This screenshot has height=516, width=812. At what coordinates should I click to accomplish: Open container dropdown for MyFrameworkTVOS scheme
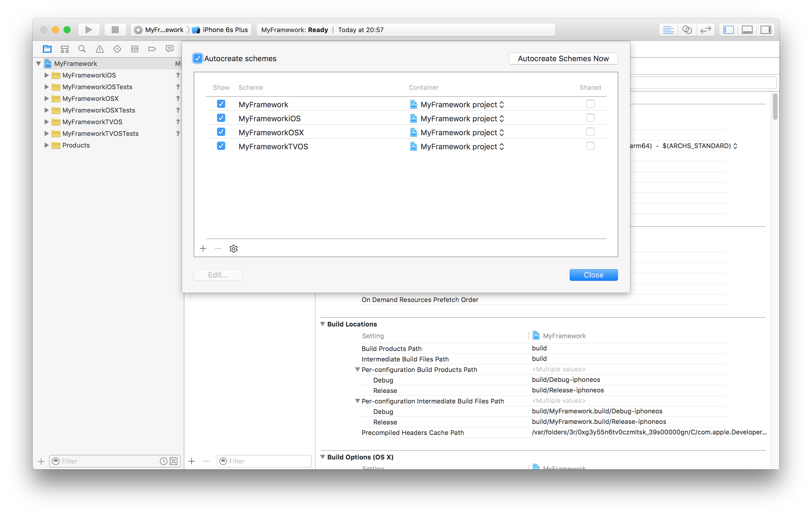pos(457,146)
